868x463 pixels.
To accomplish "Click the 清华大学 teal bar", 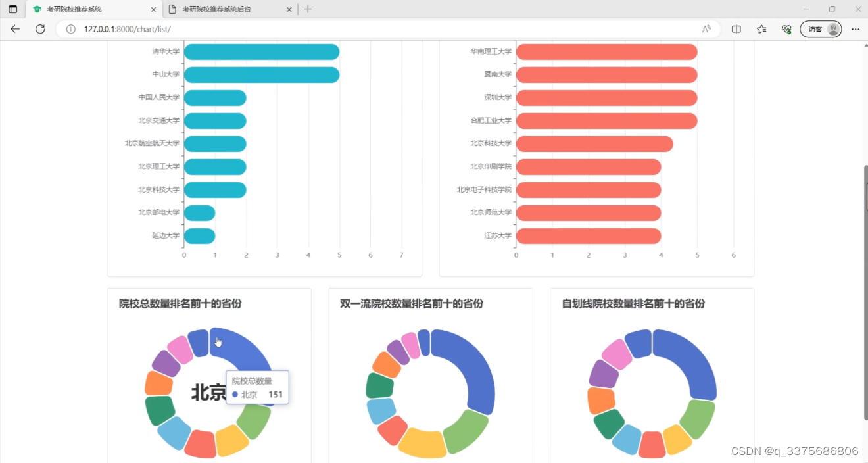I will 262,51.
